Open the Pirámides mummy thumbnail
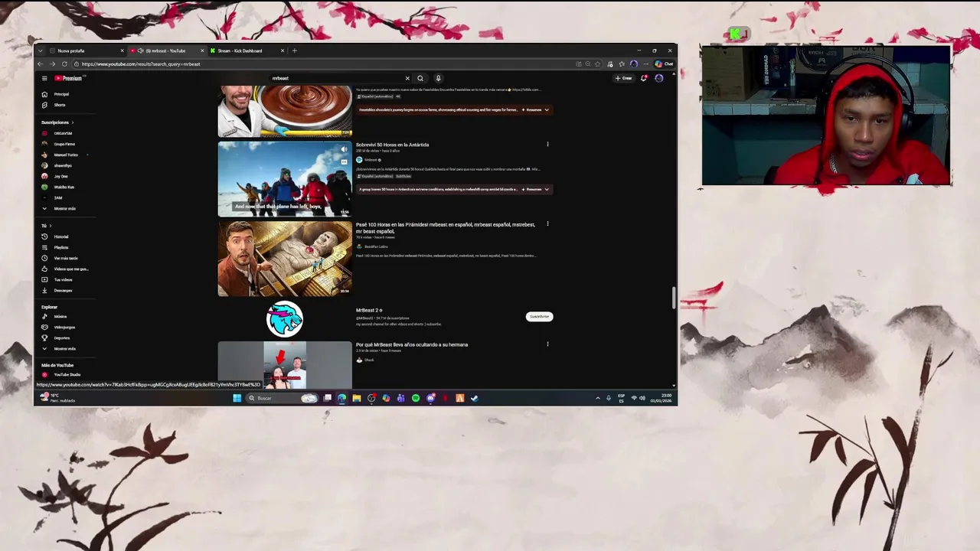980x551 pixels. [285, 259]
